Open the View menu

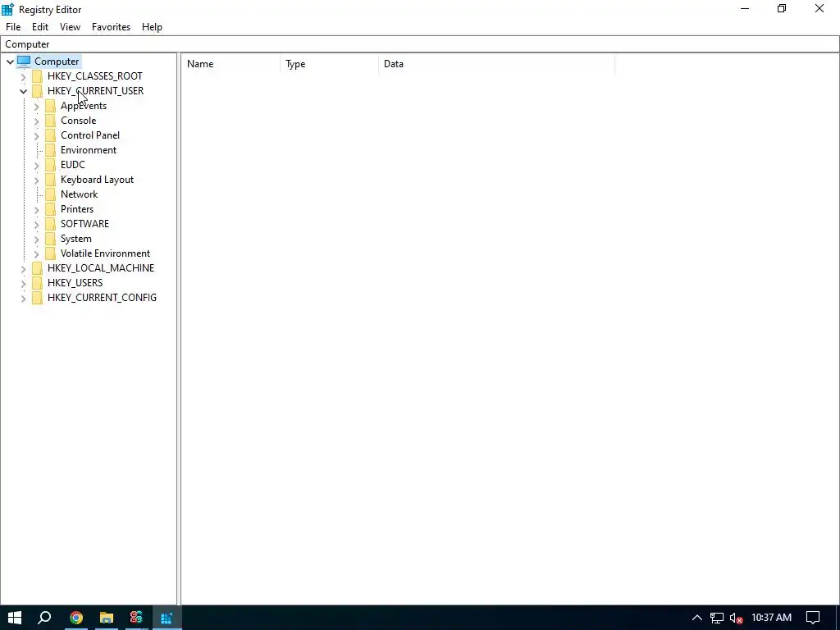tap(70, 27)
